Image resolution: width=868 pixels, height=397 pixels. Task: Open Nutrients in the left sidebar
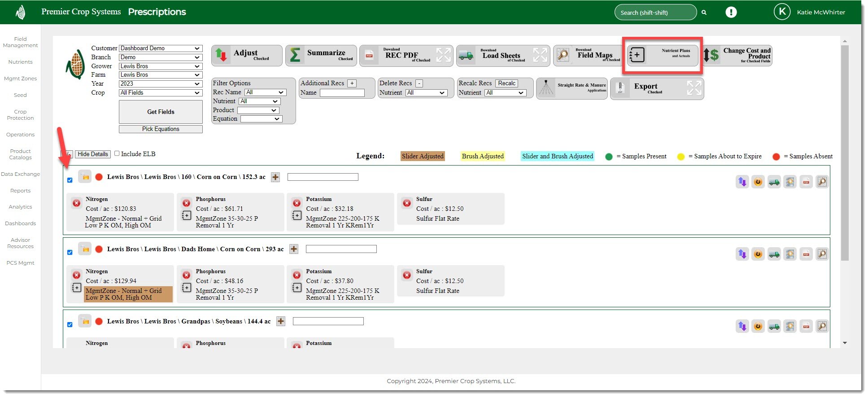[20, 62]
